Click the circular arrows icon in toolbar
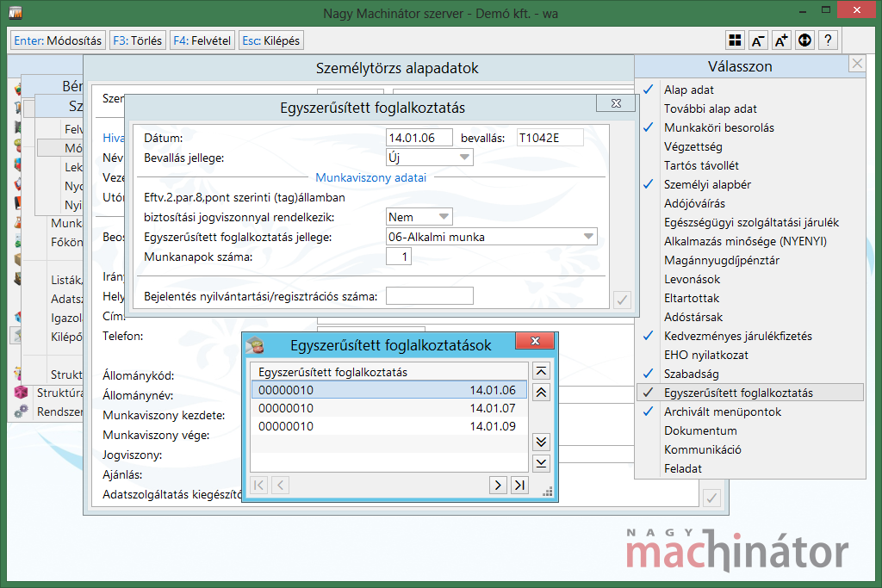 [804, 40]
